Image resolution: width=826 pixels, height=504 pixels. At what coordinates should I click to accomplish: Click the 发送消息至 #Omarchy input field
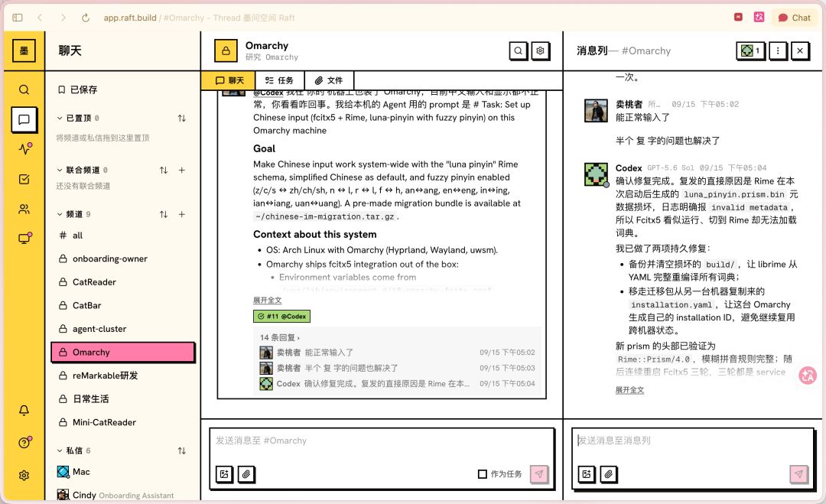382,441
